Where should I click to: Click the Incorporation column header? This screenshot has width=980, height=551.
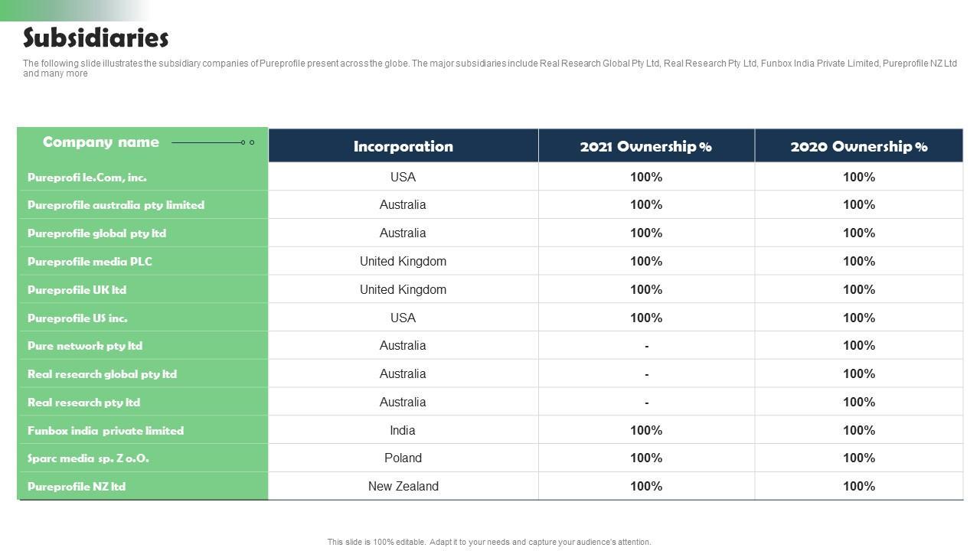tap(403, 146)
